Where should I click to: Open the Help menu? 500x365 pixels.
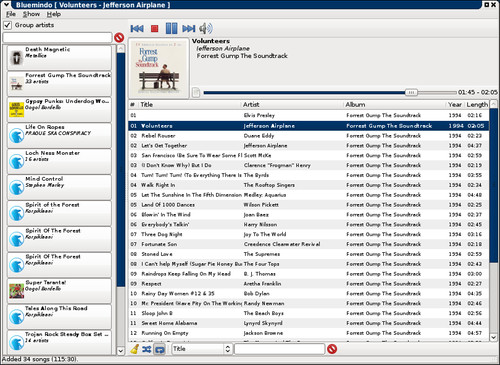click(54, 14)
